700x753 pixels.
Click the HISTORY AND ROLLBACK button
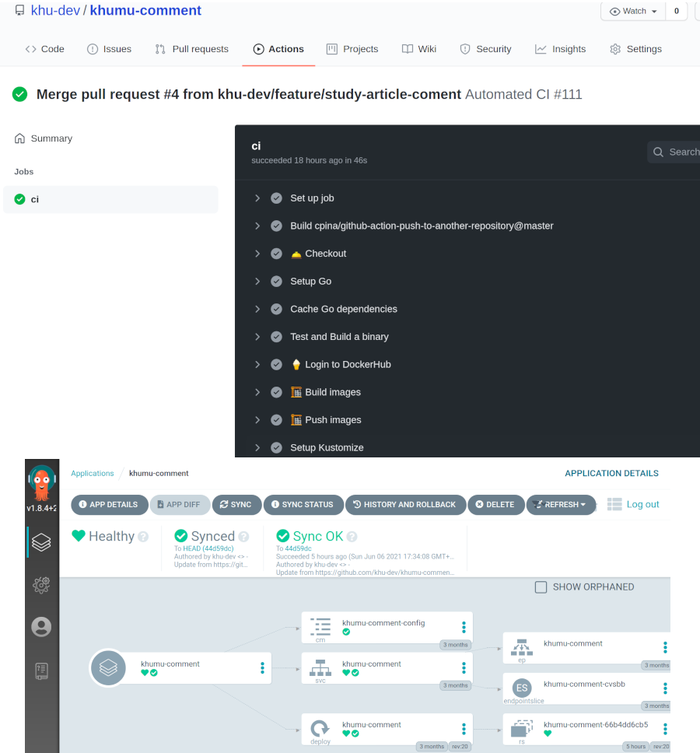[x=405, y=504]
